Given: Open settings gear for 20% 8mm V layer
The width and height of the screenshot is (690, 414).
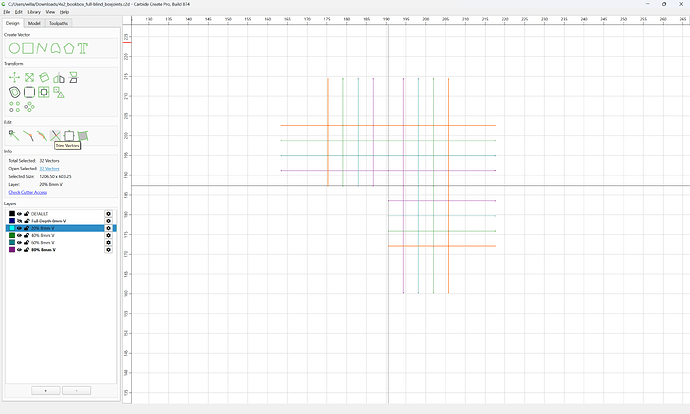Looking at the screenshot, I should click(108, 228).
